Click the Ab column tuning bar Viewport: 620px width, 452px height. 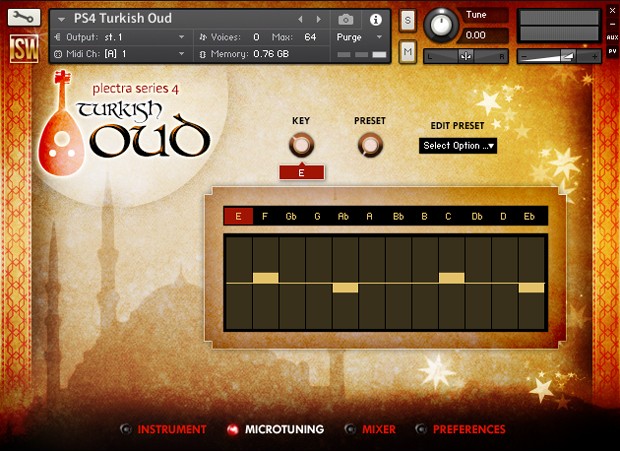tap(345, 288)
